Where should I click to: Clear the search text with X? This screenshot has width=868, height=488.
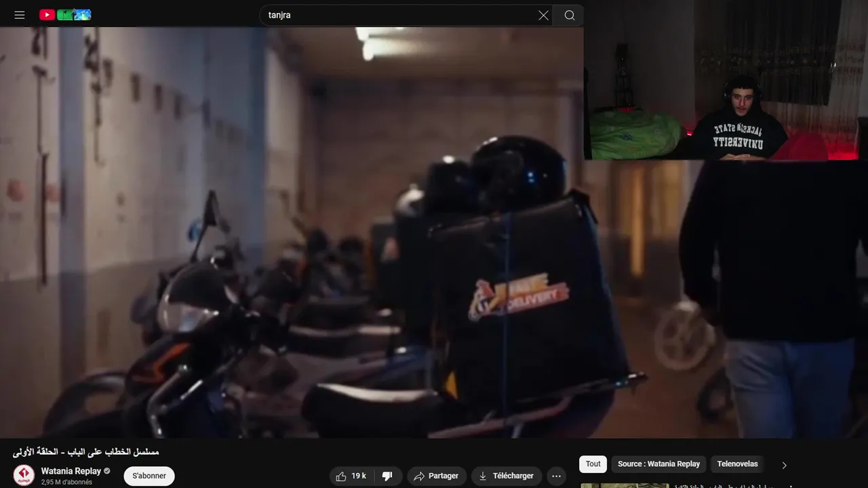pyautogui.click(x=543, y=15)
